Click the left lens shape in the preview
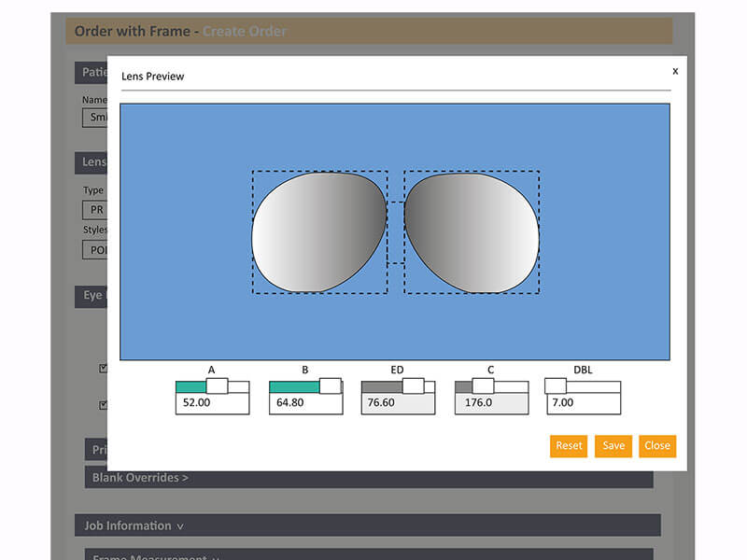This screenshot has height=560, width=747. (317, 231)
